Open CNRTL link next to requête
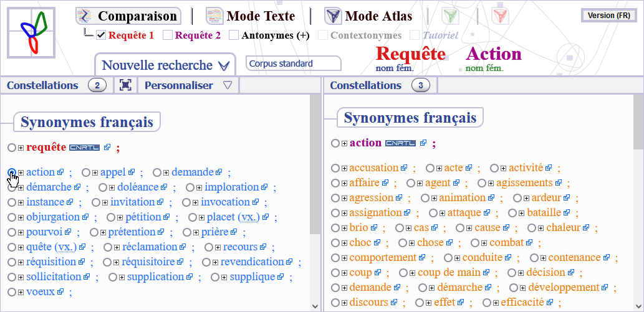Image resolution: width=644 pixels, height=312 pixels. [84, 148]
